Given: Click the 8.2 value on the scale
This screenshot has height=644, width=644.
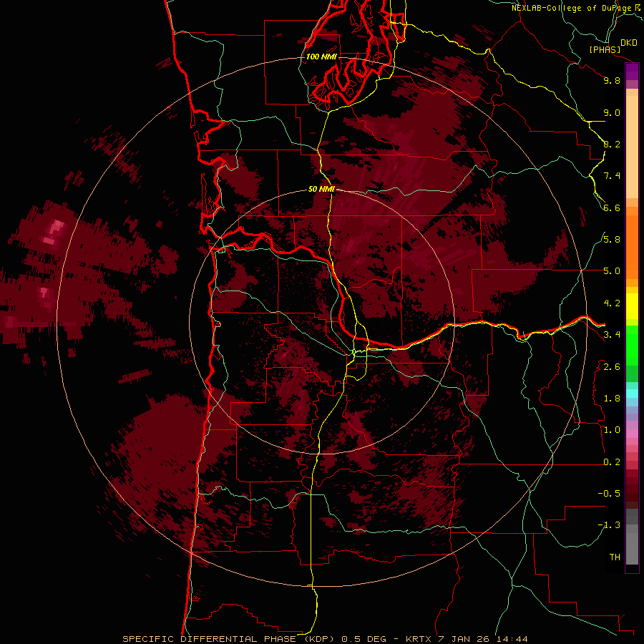Looking at the screenshot, I should [612, 144].
